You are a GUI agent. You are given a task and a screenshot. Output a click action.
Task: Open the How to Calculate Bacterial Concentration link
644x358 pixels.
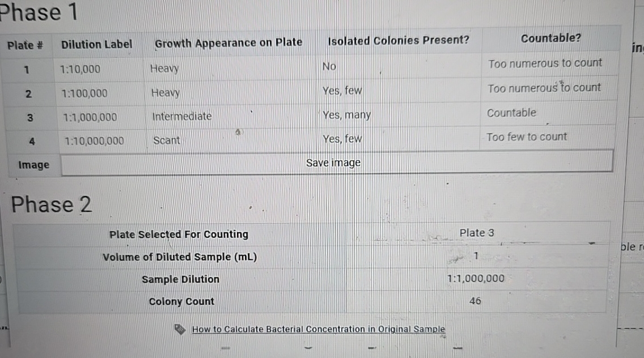318,329
